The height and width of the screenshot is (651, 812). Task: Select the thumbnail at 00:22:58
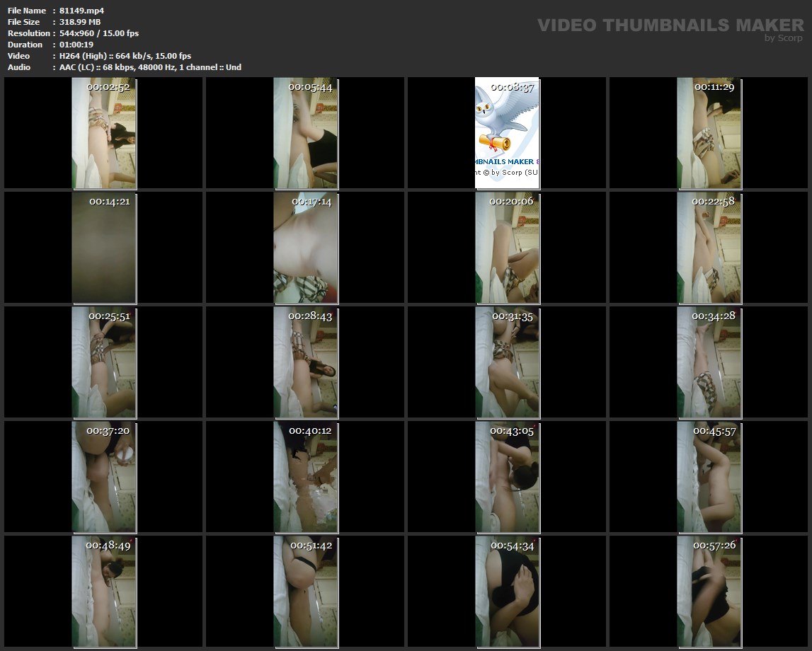pos(709,248)
